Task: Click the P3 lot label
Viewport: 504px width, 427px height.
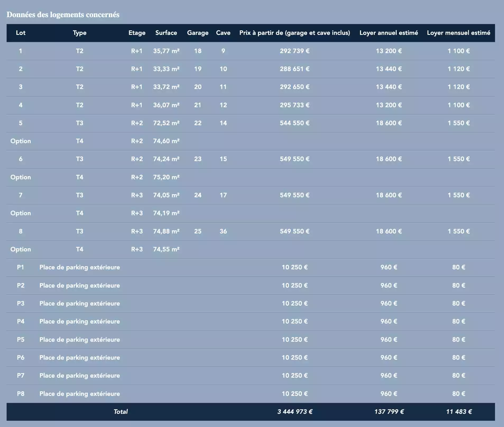Action: 21,303
